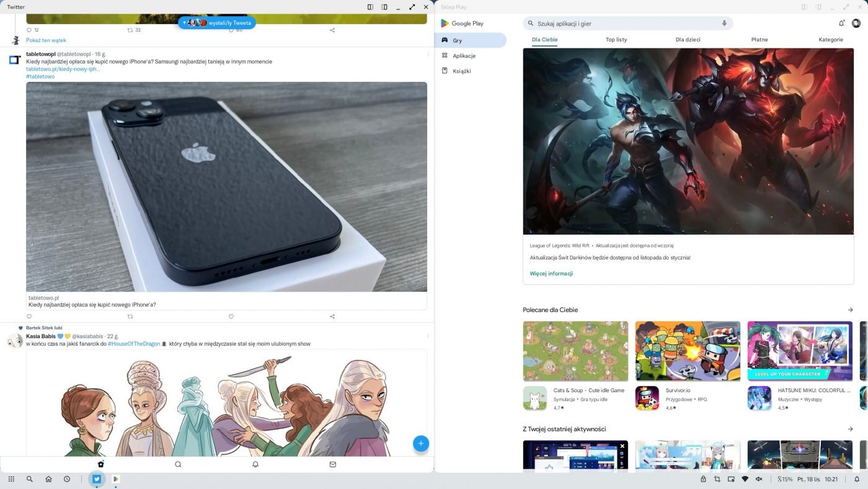This screenshot has width=868, height=489.
Task: Open 'Więcej informacji' for Wild Rift
Action: (551, 274)
